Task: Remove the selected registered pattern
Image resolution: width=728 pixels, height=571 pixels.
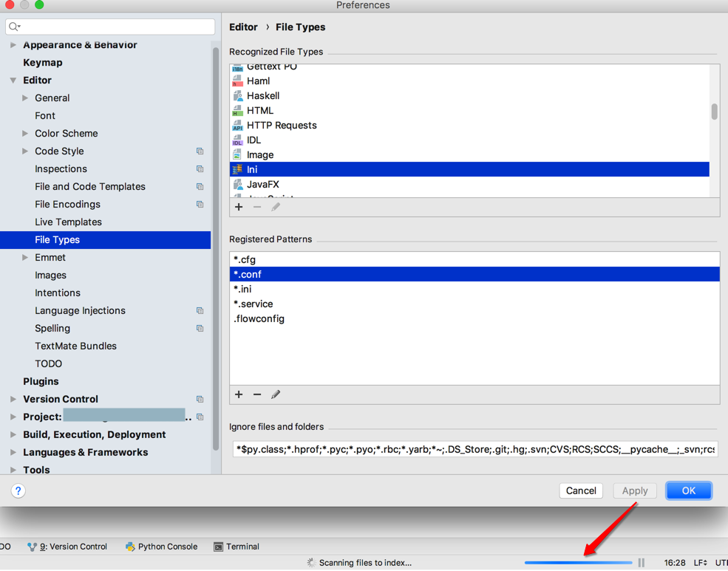Action: pos(257,394)
